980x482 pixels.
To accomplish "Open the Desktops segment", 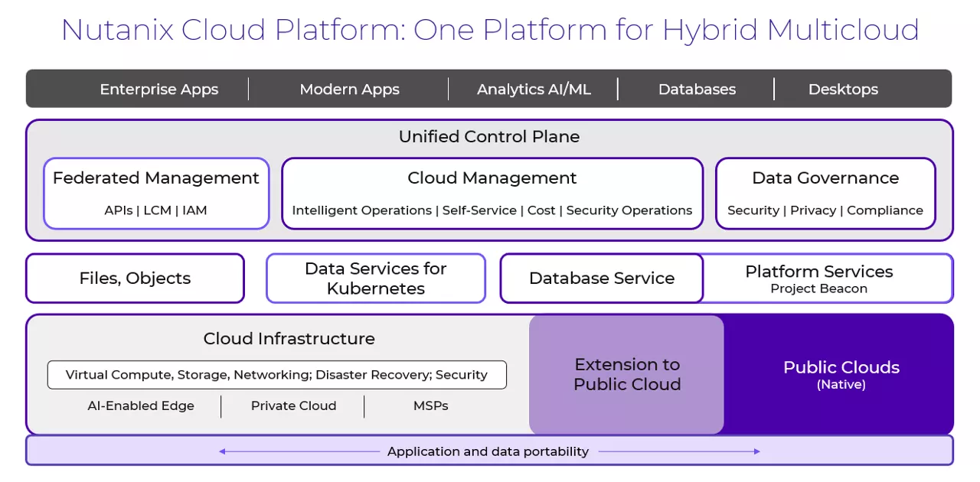I will [843, 90].
